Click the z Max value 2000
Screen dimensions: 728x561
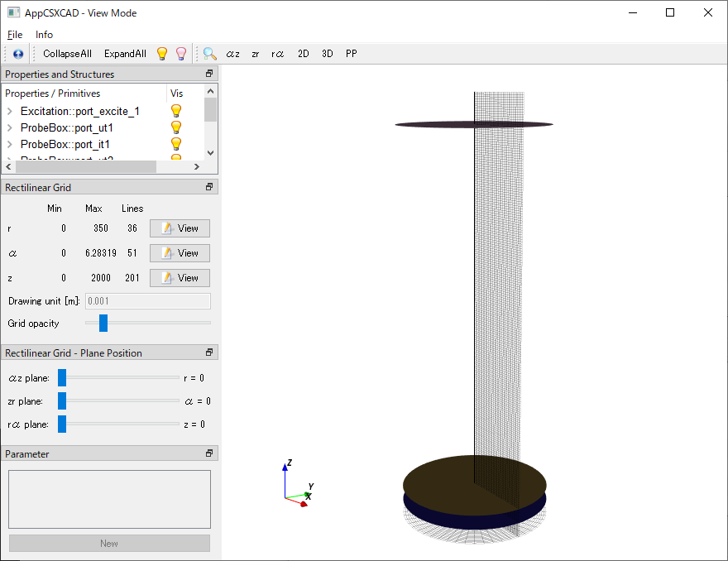coord(101,278)
